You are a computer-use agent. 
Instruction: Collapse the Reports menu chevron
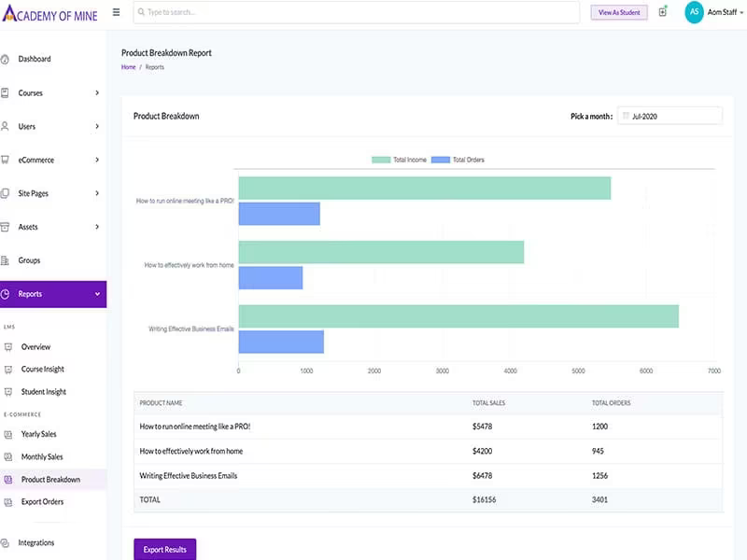click(97, 294)
